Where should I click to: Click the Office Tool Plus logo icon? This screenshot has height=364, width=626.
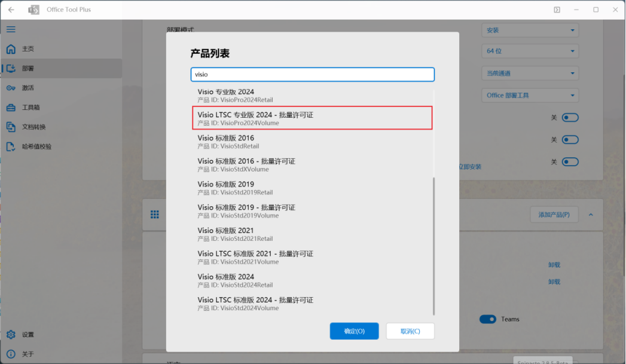point(33,10)
